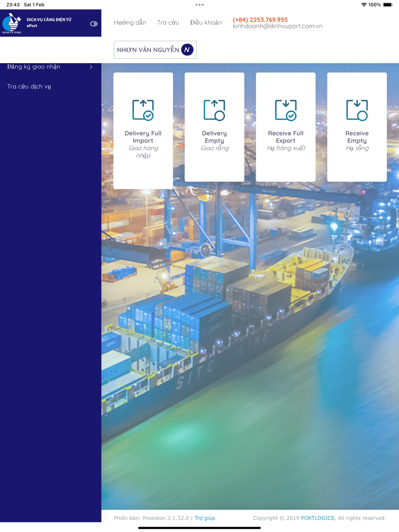Click the Delivery Empty icon

coord(214,110)
